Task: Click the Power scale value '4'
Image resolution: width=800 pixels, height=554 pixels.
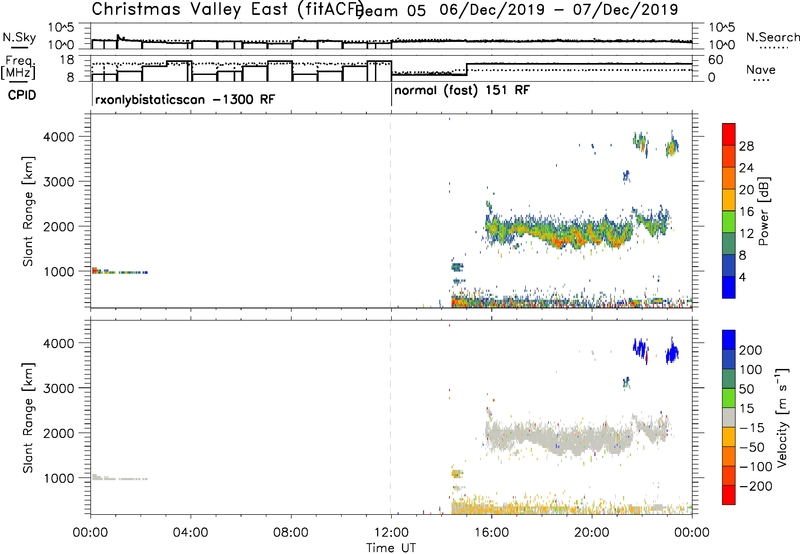Action: click(x=742, y=278)
